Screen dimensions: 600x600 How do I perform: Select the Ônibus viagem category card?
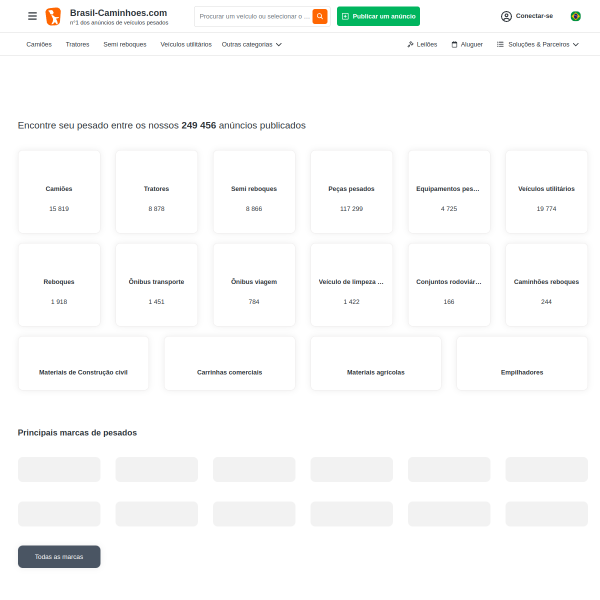click(254, 285)
